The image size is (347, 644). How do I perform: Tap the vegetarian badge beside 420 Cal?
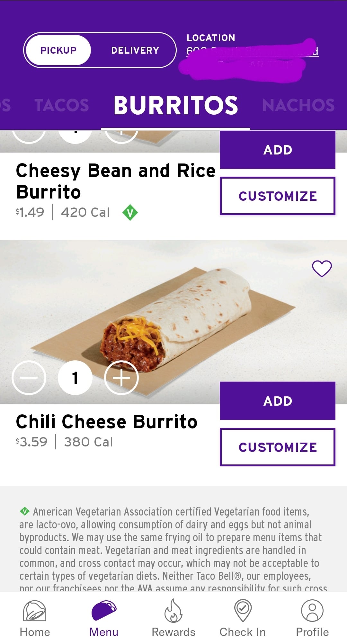[130, 213]
